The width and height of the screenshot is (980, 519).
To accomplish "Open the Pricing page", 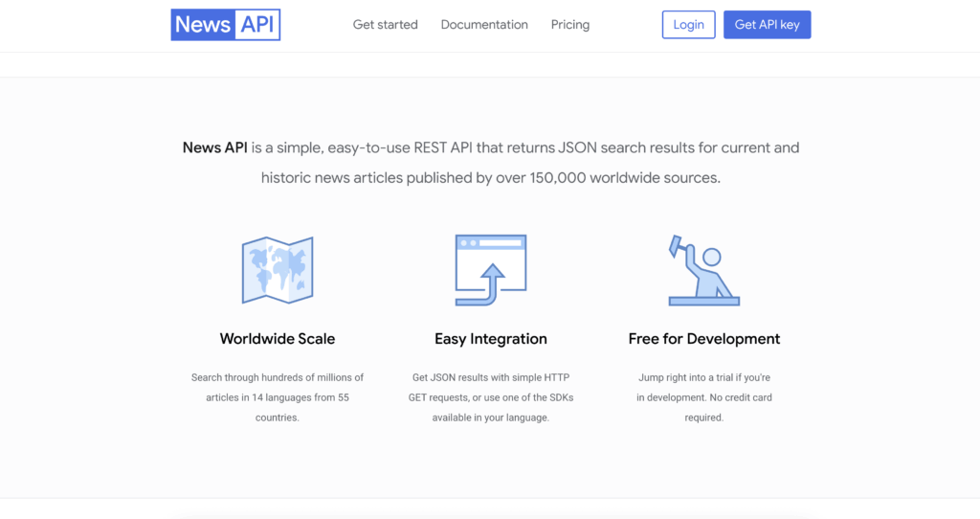I will coord(570,24).
